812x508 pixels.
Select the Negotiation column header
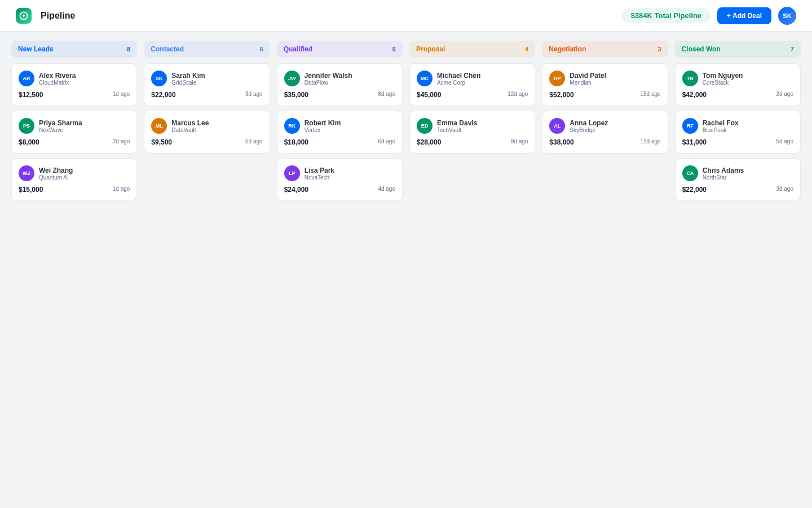point(605,49)
